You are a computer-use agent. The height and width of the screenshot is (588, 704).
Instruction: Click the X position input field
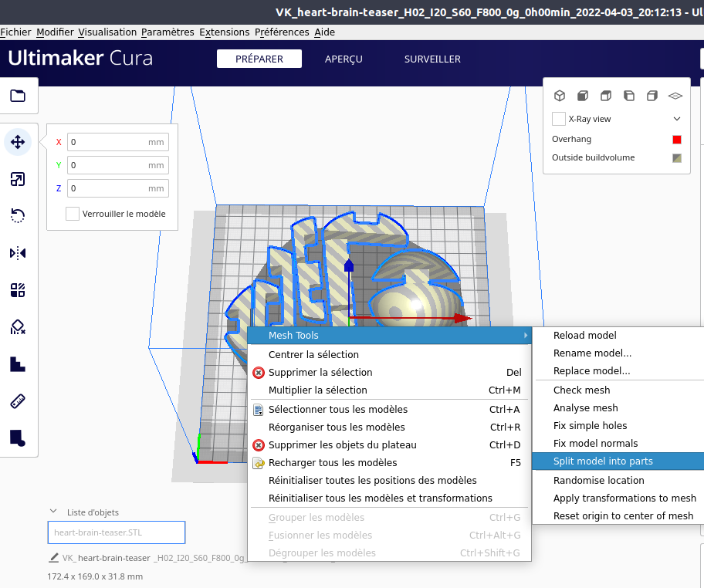[118, 142]
